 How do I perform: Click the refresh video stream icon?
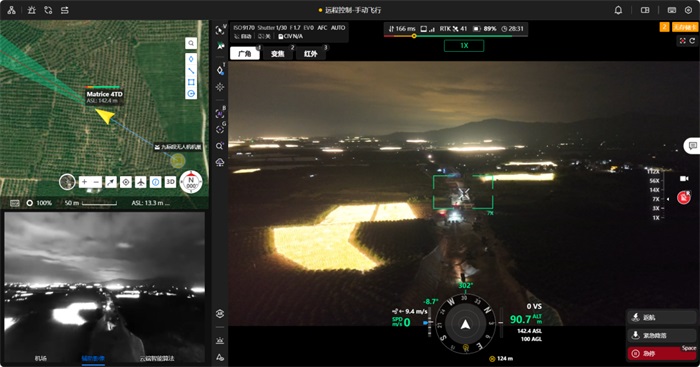(x=692, y=41)
